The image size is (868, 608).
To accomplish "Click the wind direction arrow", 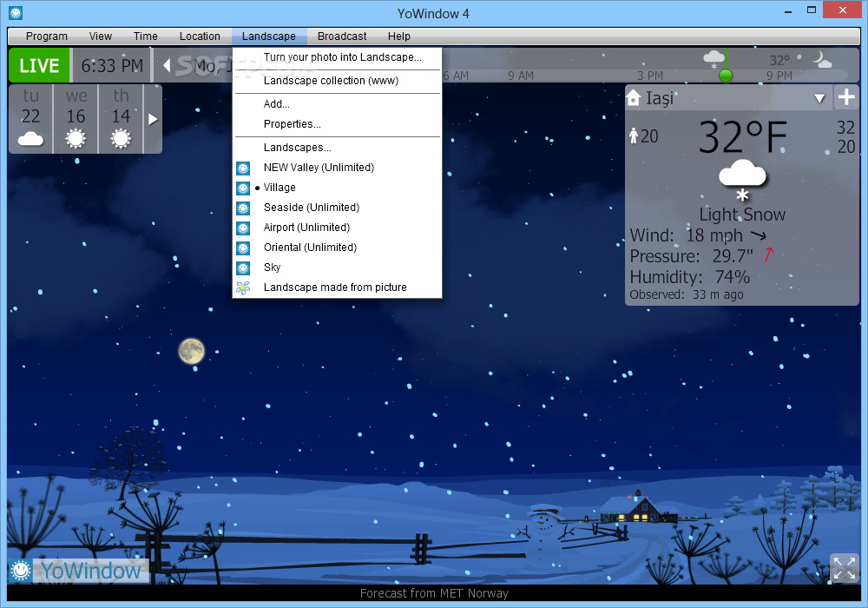I will point(759,235).
